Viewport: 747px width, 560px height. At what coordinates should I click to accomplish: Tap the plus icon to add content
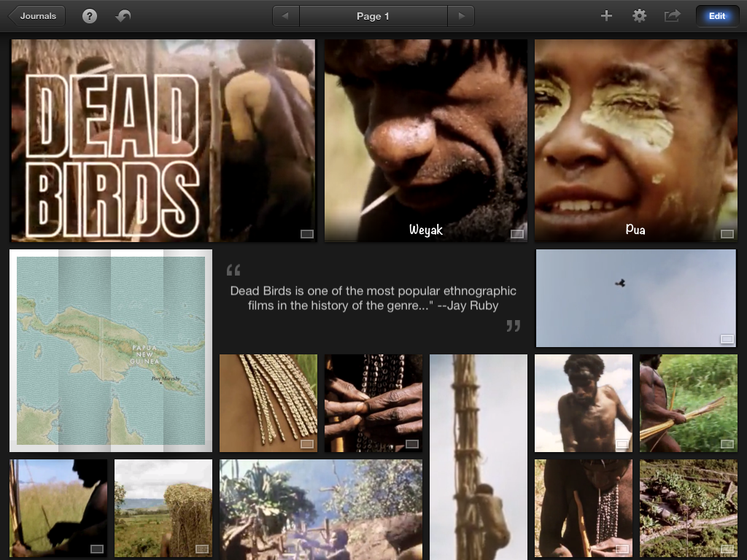[x=606, y=16]
